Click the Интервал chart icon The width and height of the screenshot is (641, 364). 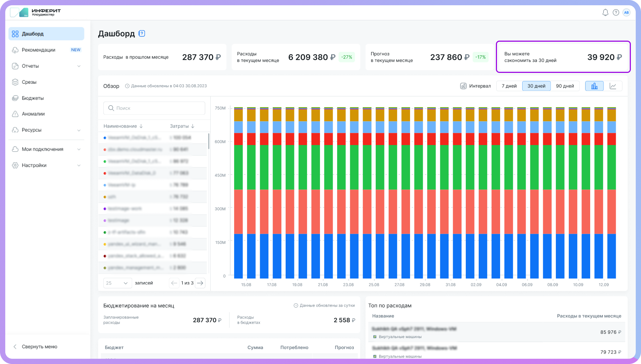click(x=463, y=86)
